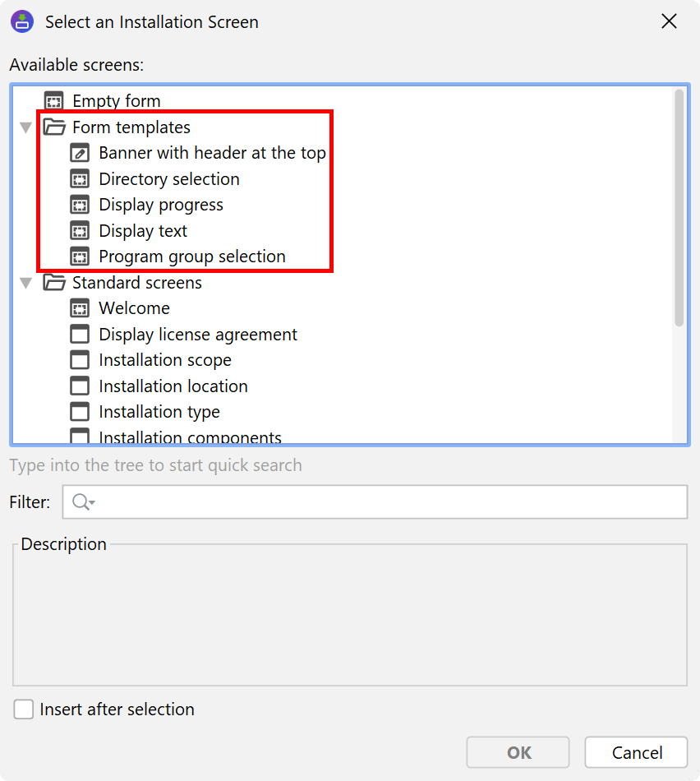
Task: Click the Directory selection form icon
Action: [x=80, y=179]
